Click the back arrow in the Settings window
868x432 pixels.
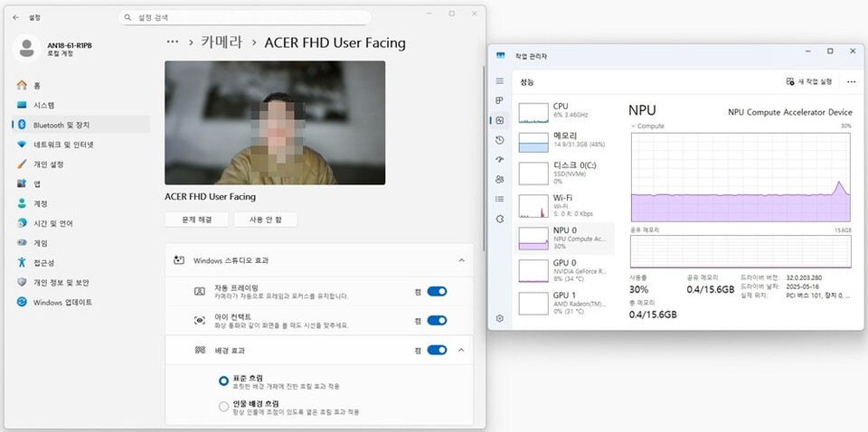(16, 17)
